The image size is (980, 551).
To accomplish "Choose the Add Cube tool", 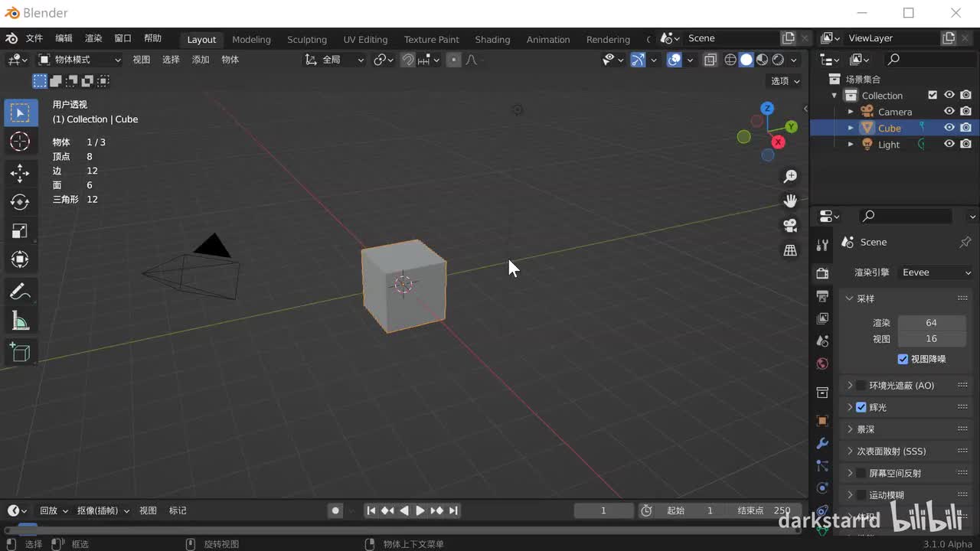I will pyautogui.click(x=20, y=352).
